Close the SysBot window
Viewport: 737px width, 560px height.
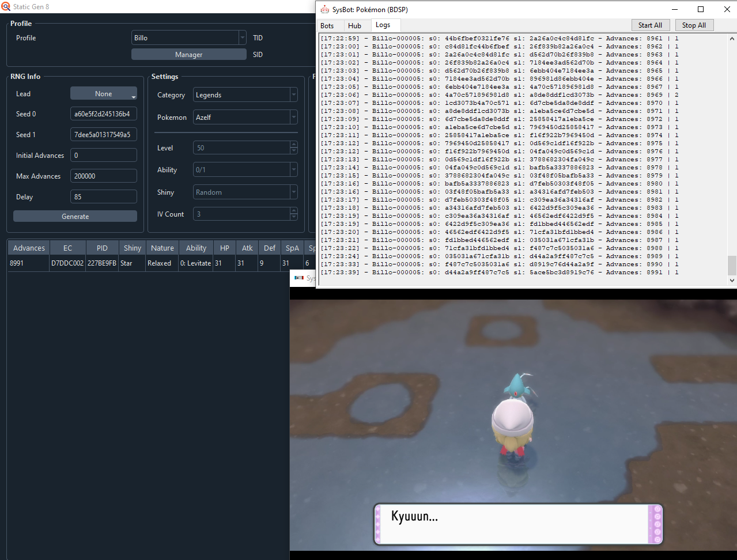tap(727, 9)
